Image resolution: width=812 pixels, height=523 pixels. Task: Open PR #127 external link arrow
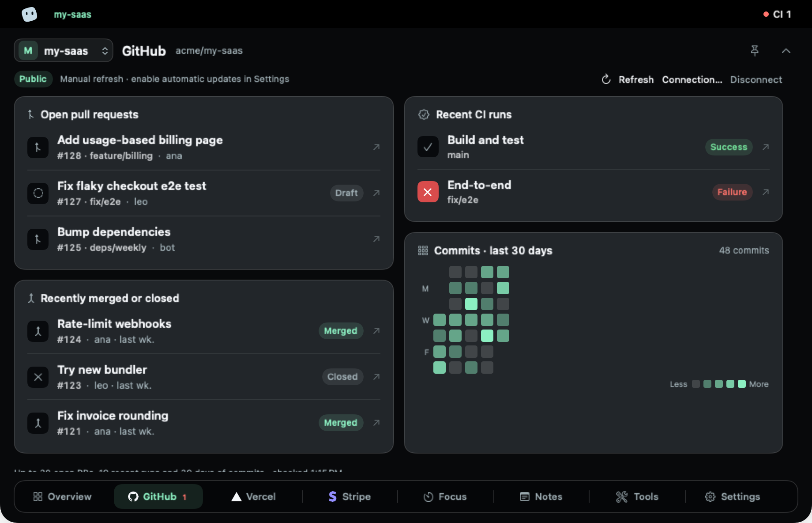[x=376, y=193]
